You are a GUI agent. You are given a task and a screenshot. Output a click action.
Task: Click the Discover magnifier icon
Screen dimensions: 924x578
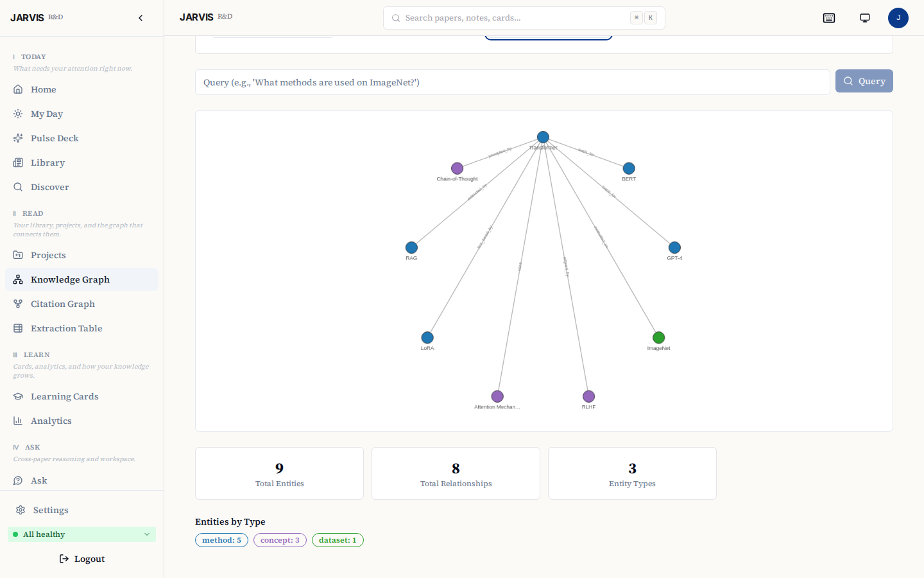tap(18, 187)
